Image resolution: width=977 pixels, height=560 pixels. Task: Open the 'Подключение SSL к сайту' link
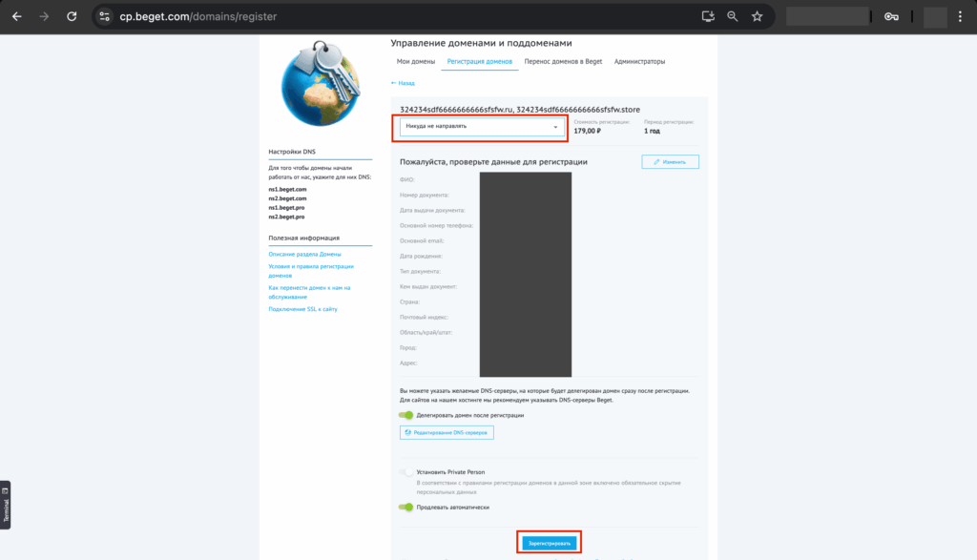[x=303, y=309]
